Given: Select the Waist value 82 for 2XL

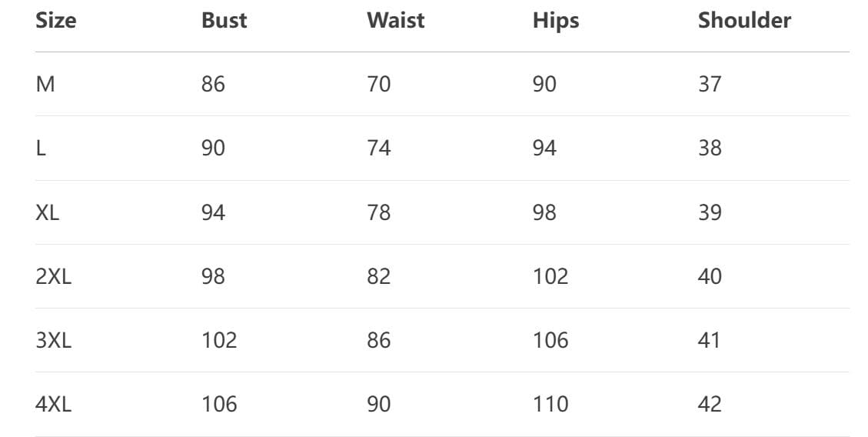Looking at the screenshot, I should click(378, 276).
